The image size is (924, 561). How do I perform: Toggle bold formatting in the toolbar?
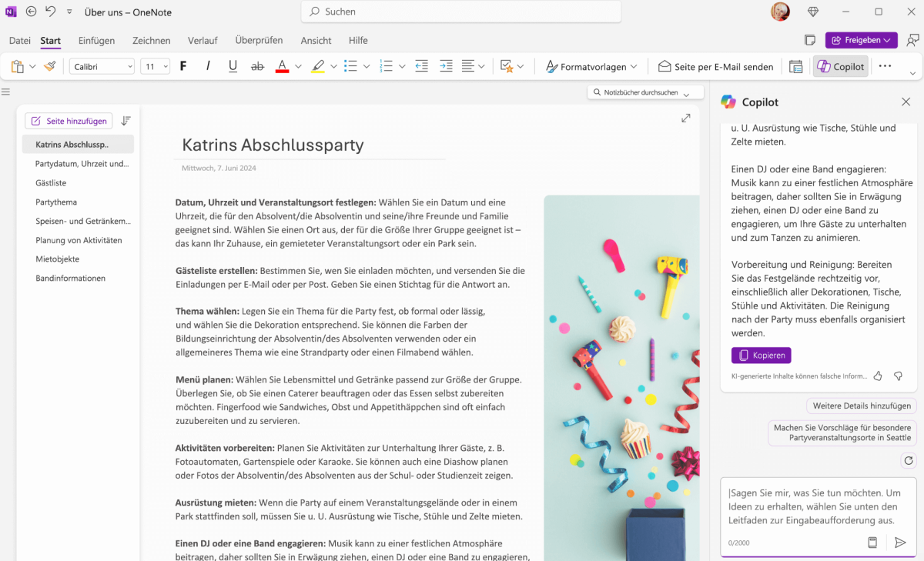pyautogui.click(x=182, y=66)
